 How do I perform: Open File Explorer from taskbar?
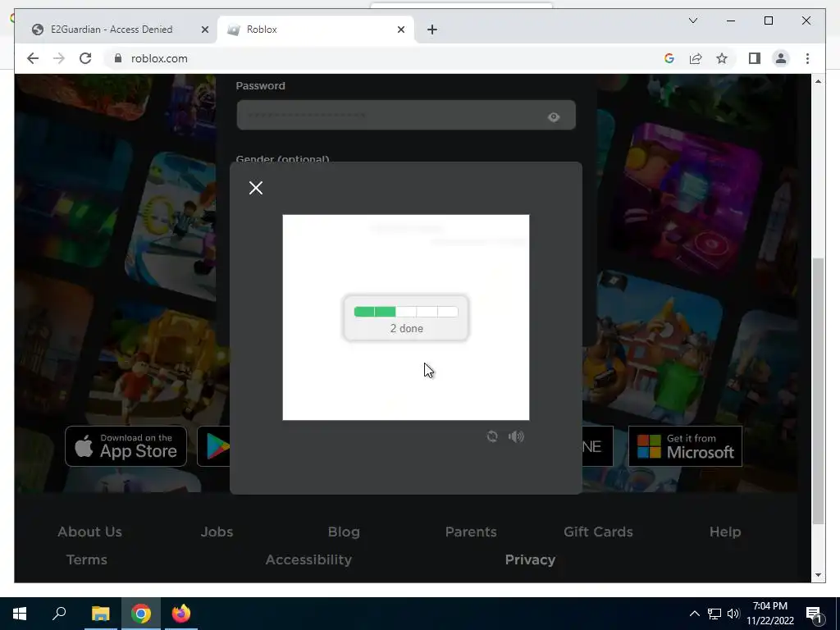[x=100, y=614]
